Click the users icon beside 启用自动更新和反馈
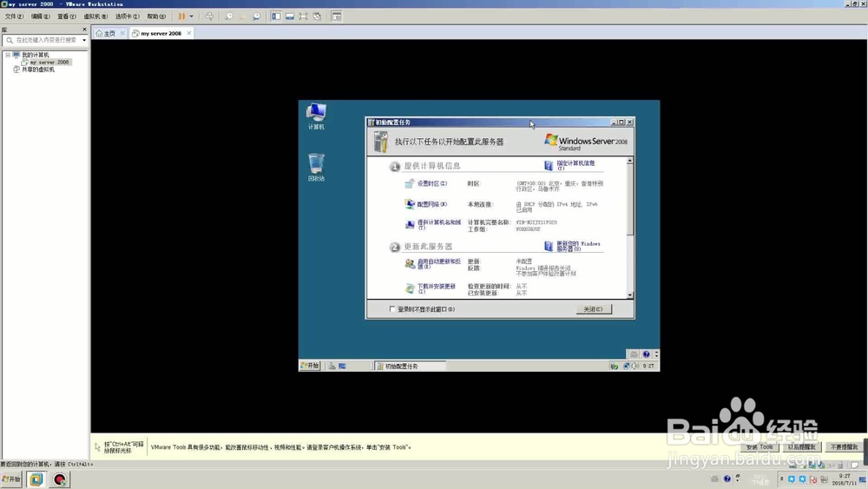 pos(409,263)
